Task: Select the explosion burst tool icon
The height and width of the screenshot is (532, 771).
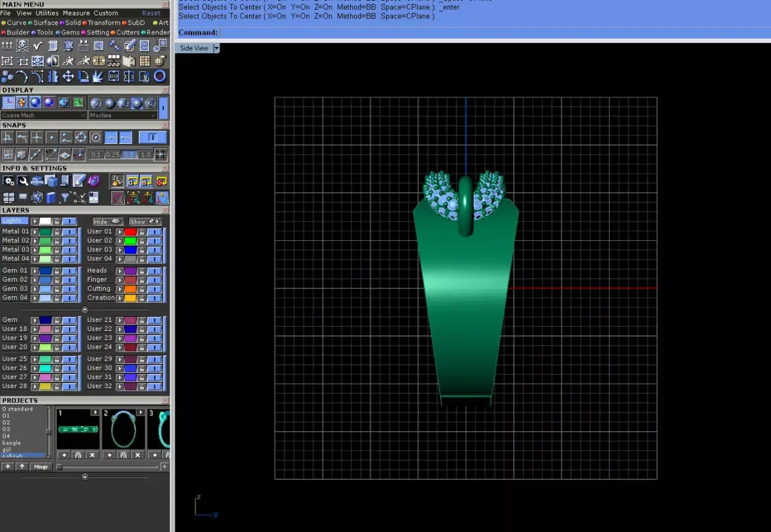Action: tap(98, 76)
